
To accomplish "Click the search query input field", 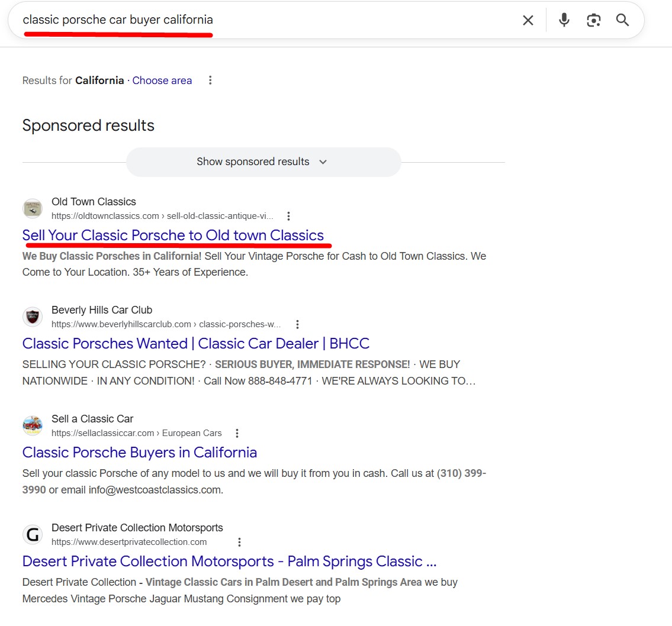I will [266, 20].
